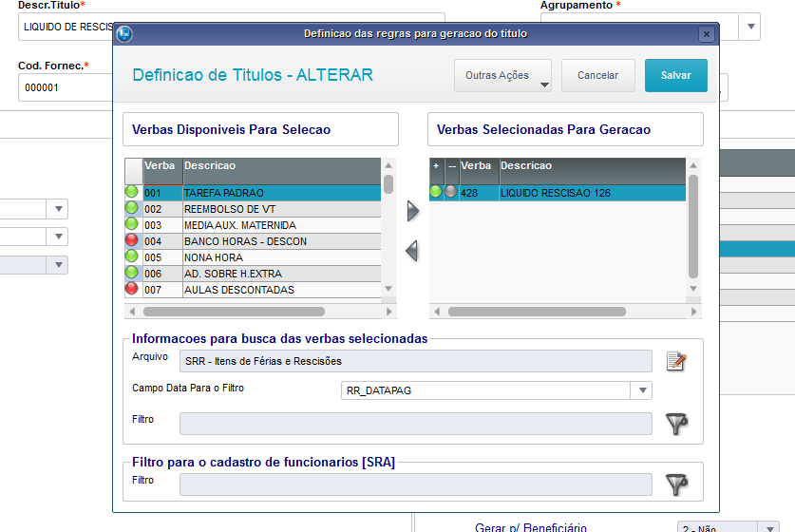Open the Outras Ações dropdown menu
This screenshot has width=795, height=532.
click(x=502, y=76)
